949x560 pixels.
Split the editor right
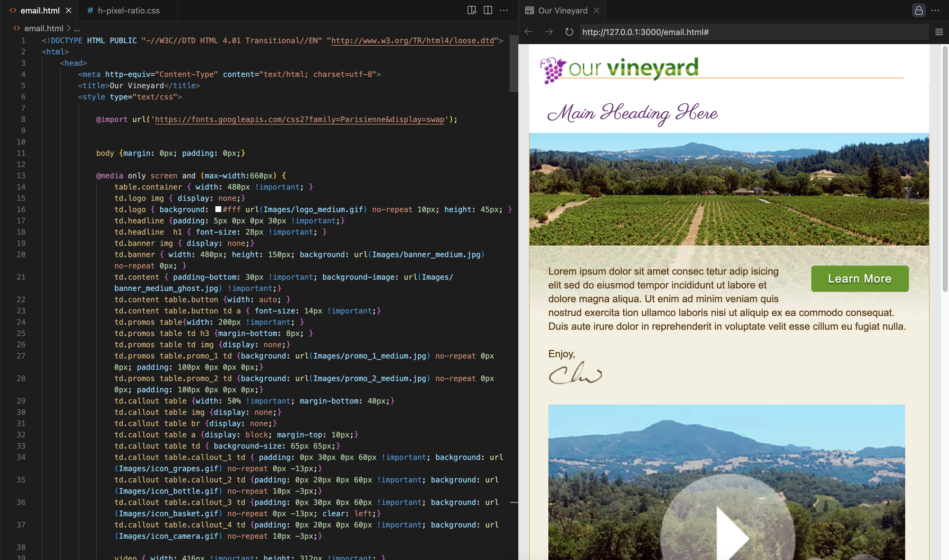[x=488, y=11]
